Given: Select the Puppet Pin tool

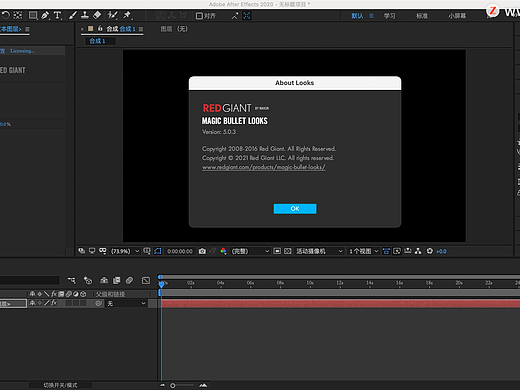Looking at the screenshot, I should pyautogui.click(x=127, y=15).
